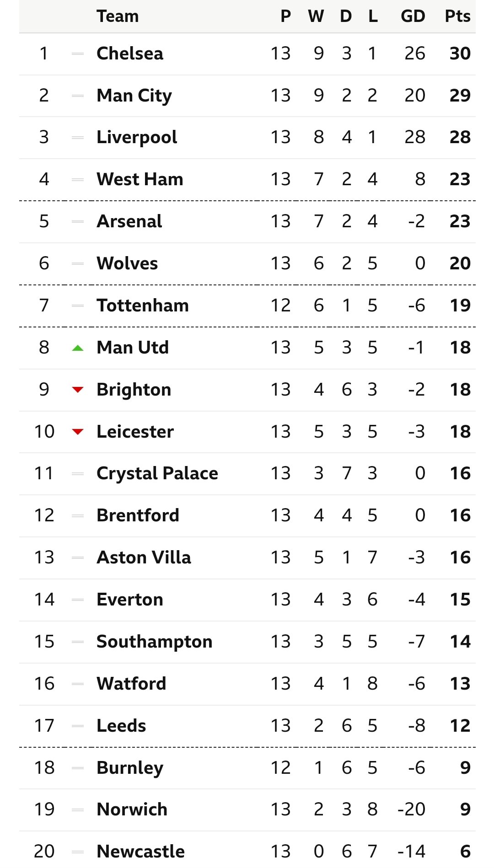
Task: Select the Liverpool team name
Action: tap(137, 138)
